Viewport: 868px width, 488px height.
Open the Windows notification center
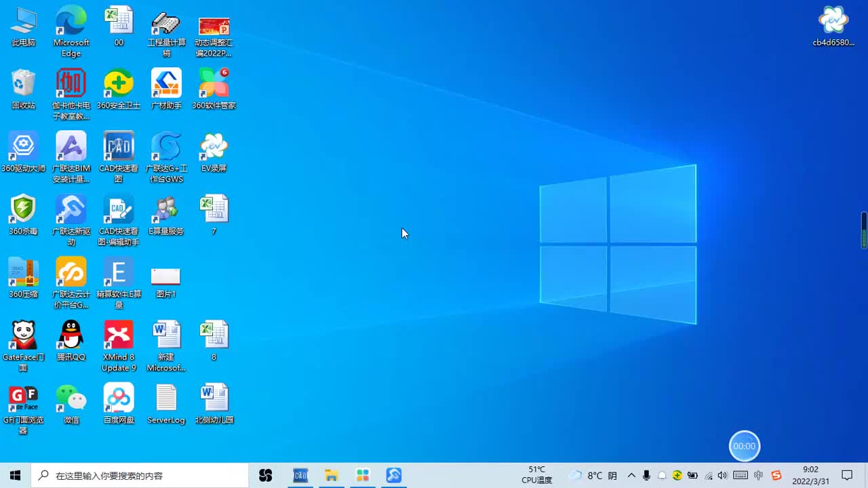[x=847, y=475]
